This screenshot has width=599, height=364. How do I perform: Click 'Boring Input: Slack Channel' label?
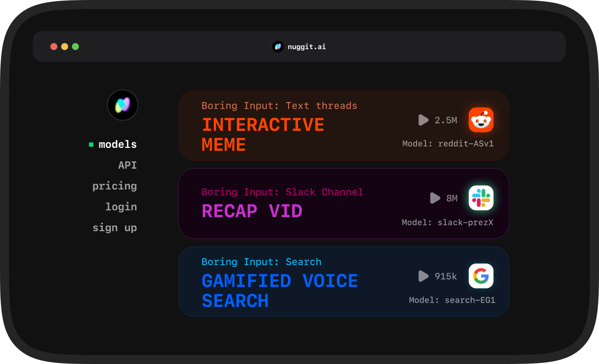point(282,192)
